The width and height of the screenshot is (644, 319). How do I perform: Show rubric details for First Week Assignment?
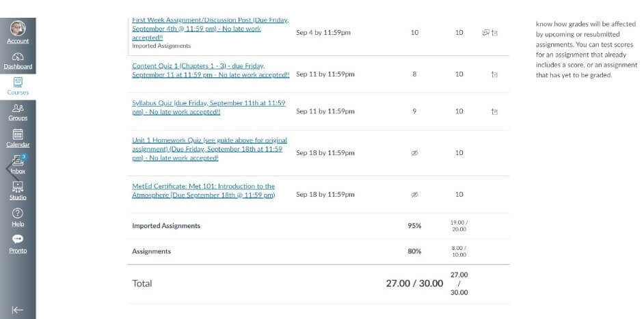pyautogui.click(x=495, y=33)
